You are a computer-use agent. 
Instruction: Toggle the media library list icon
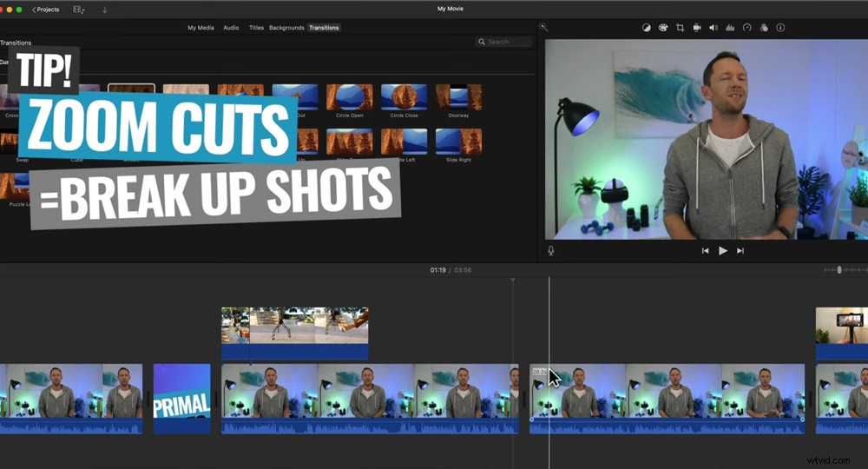79,10
